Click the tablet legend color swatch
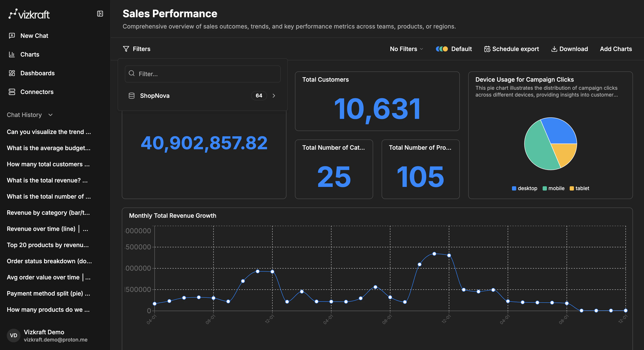Screen dimensions: 644x350 tap(572, 188)
